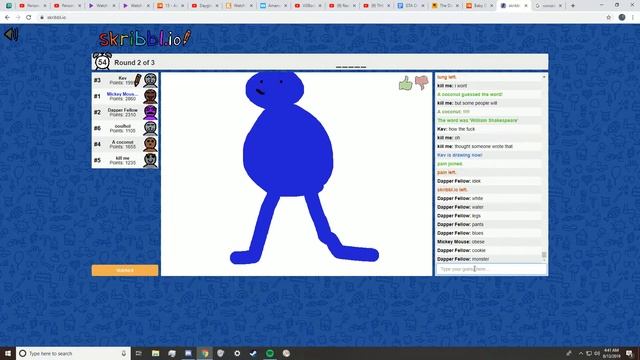Viewport: 640px width, 360px height.
Task: Click the chat scrollbar up arrow
Action: (544, 77)
